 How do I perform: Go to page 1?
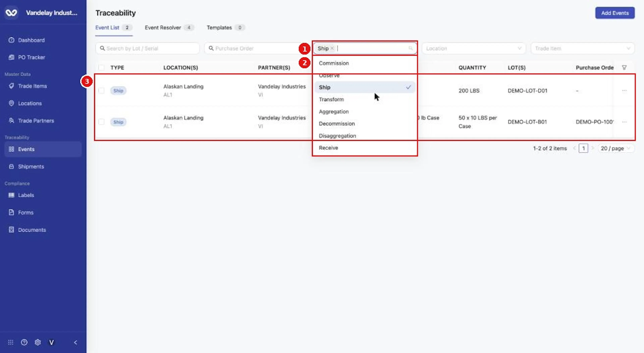[583, 148]
